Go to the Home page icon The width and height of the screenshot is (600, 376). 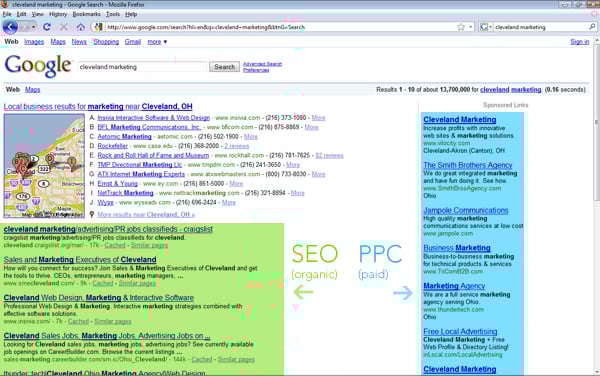pyautogui.click(x=80, y=27)
